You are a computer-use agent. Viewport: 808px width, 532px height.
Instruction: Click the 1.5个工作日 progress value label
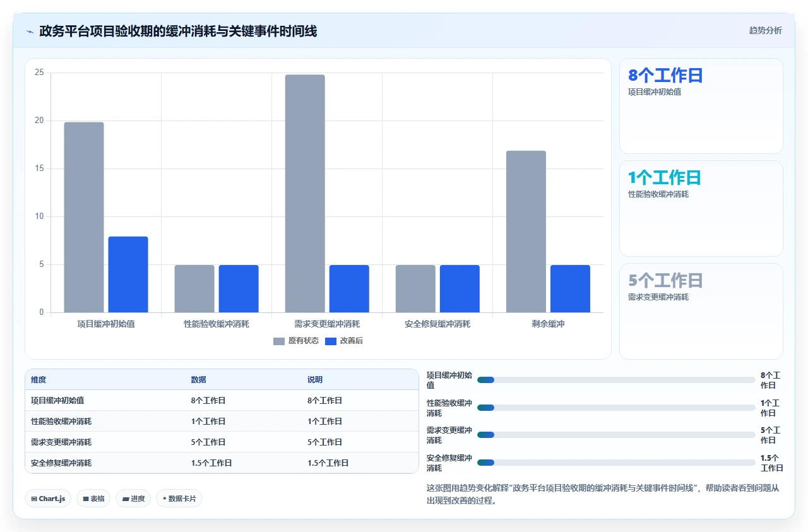pos(771,463)
